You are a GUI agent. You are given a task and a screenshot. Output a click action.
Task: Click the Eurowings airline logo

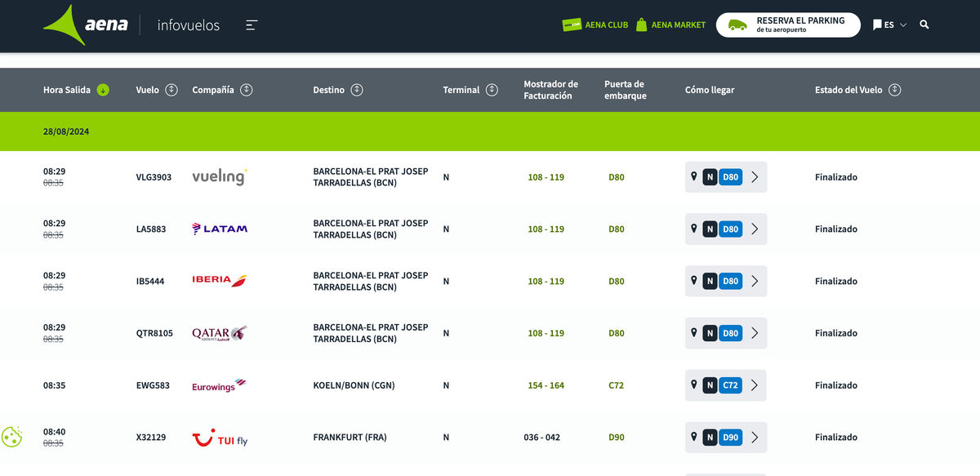pos(219,385)
